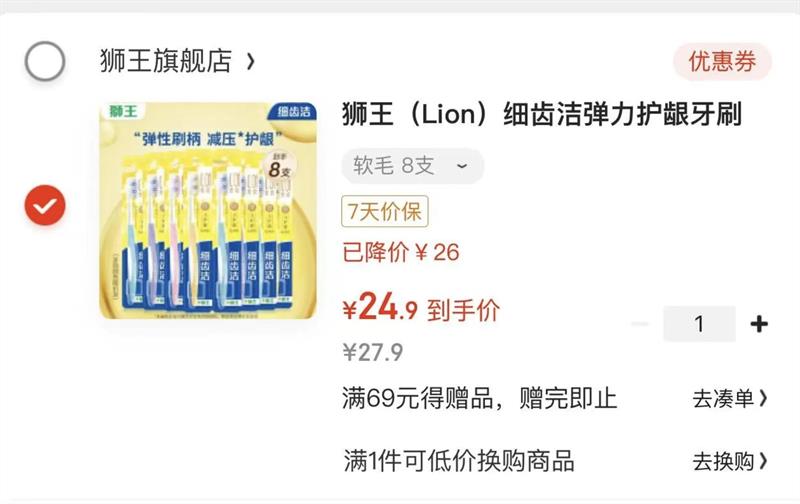
Task: Tap the 7天价保 price protection tag
Action: (385, 211)
